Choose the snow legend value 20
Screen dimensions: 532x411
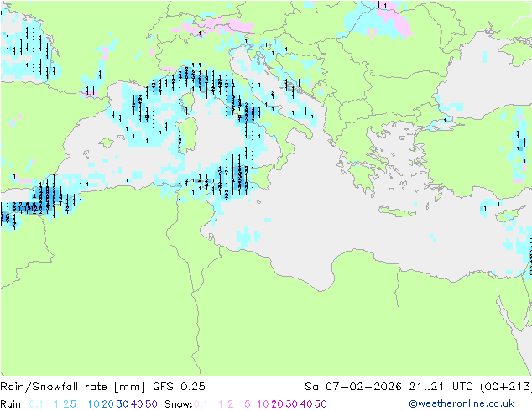click(277, 404)
